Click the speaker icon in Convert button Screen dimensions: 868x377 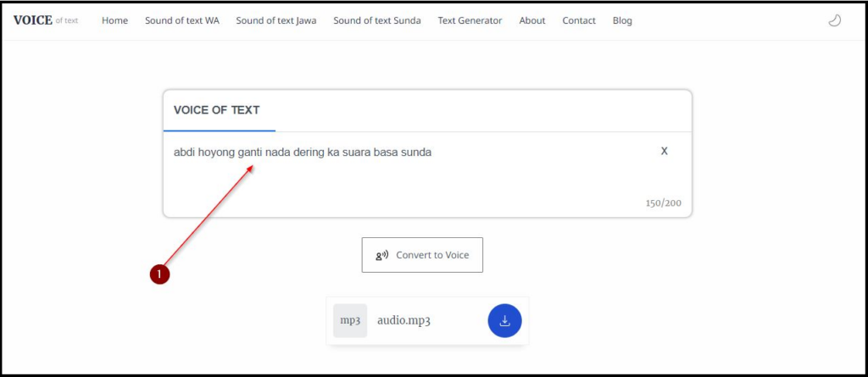tap(382, 255)
